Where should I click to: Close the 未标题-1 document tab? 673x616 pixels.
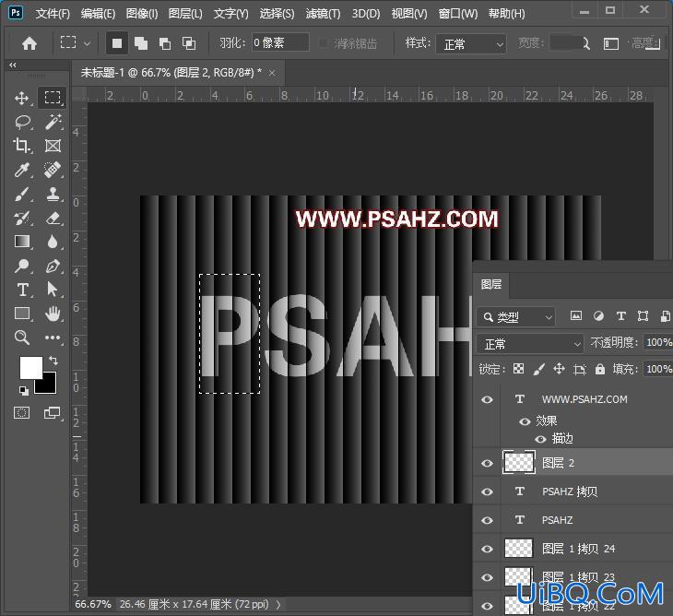[272, 74]
